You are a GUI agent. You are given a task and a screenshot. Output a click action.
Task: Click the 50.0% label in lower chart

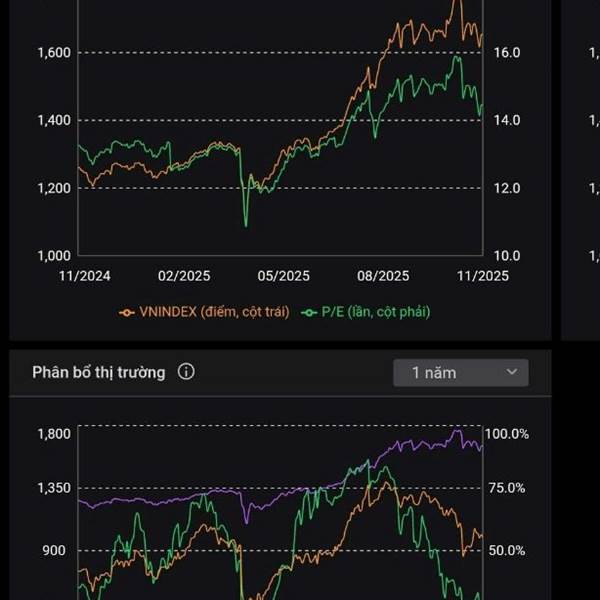click(x=506, y=550)
